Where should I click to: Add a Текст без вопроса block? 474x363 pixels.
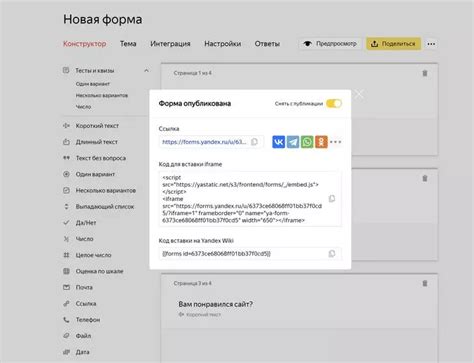pyautogui.click(x=94, y=158)
